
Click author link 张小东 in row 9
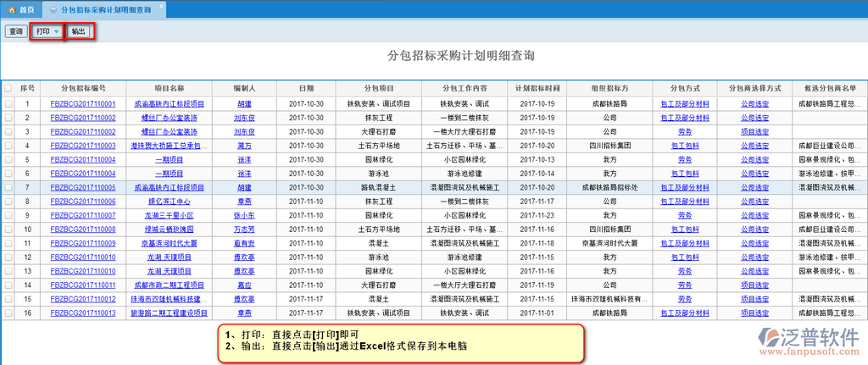(x=244, y=215)
